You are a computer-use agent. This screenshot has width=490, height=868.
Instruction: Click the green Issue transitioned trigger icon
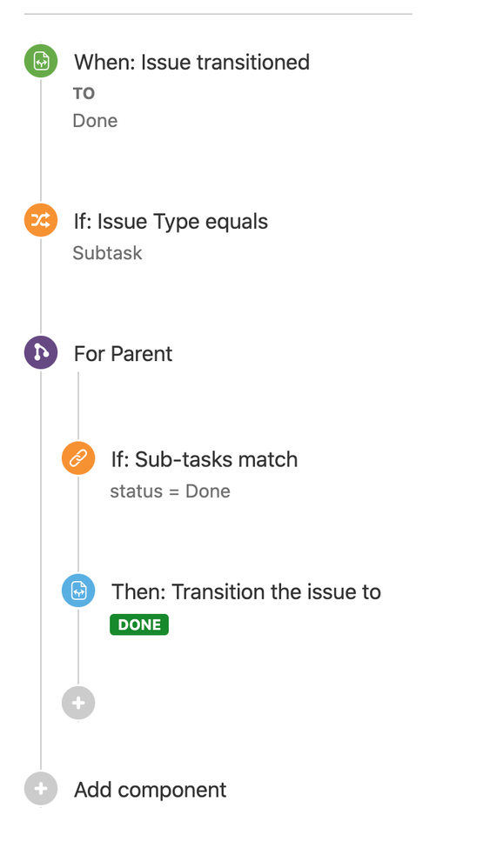pos(40,61)
